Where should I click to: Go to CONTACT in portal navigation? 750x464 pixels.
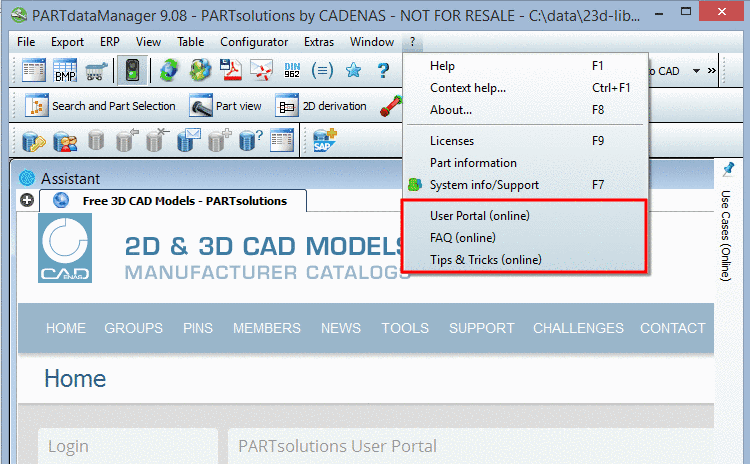coord(673,328)
